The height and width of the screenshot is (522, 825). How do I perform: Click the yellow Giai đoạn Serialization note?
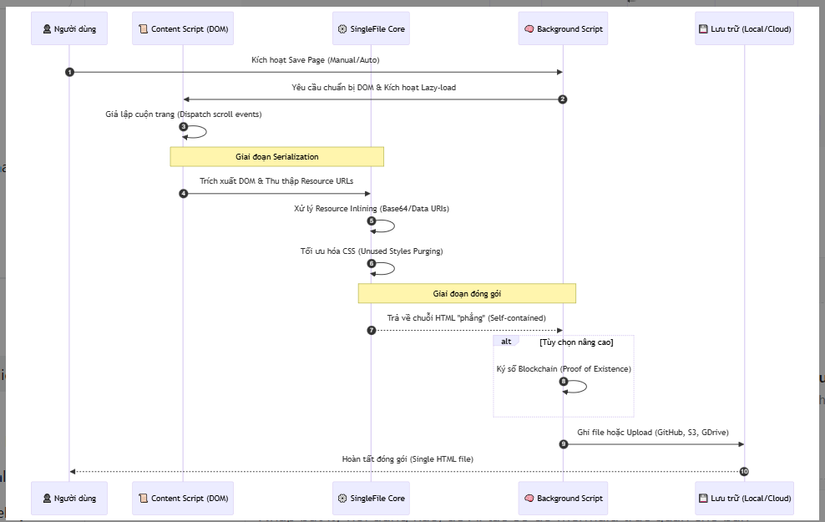click(x=277, y=156)
